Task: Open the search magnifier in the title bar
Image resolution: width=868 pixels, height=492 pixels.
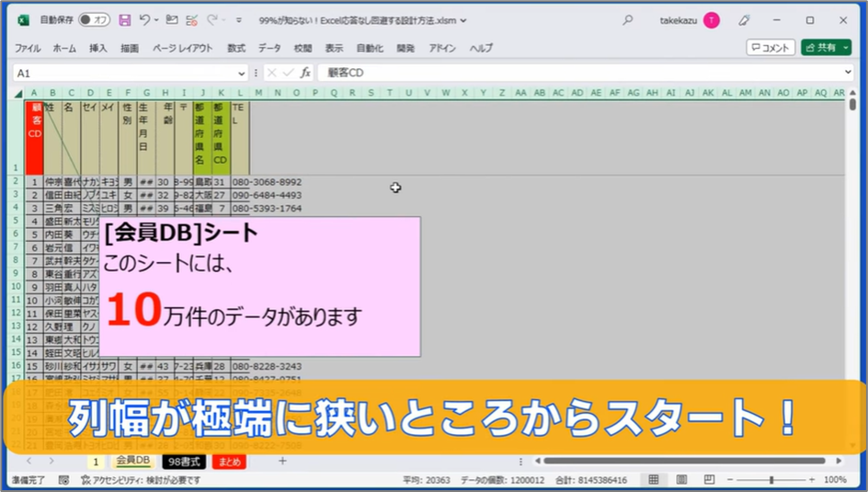Action: [x=628, y=19]
